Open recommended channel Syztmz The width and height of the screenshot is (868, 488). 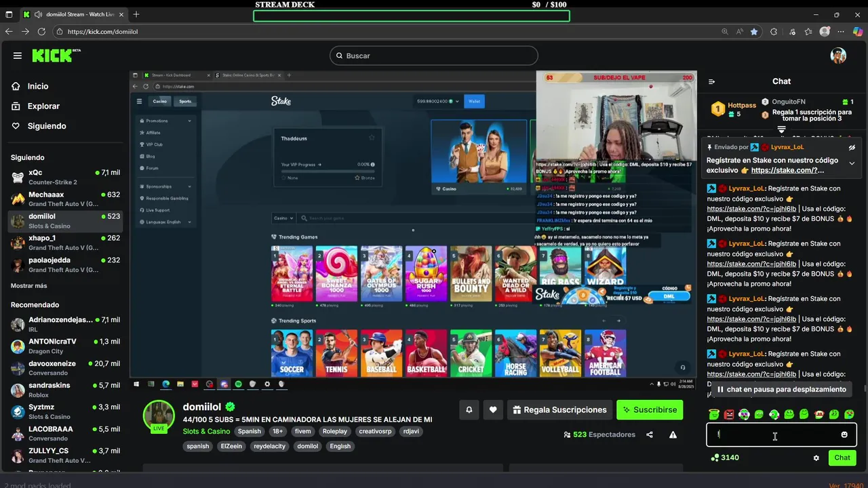pos(65,411)
